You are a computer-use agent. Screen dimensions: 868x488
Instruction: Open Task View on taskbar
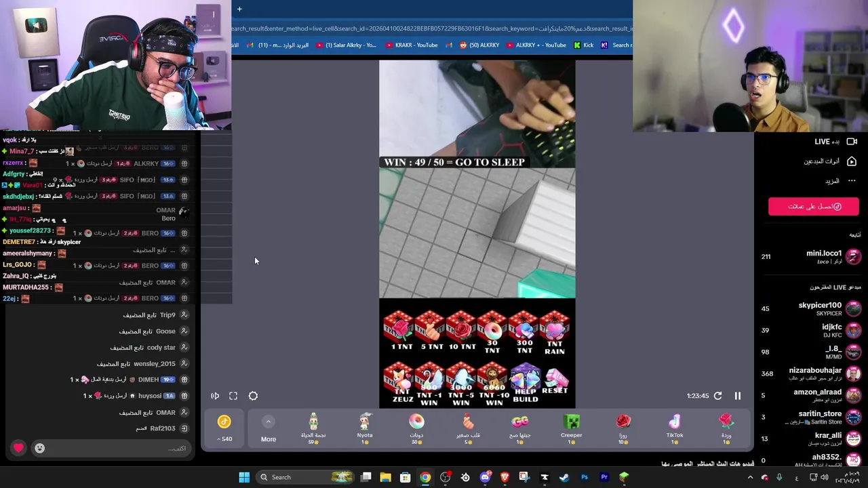point(366,477)
